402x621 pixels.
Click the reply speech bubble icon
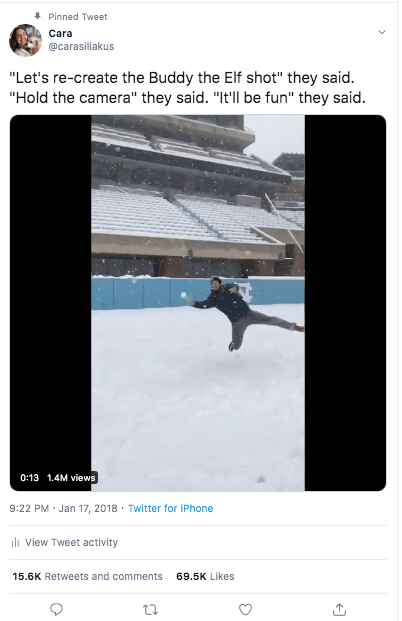coord(56,609)
